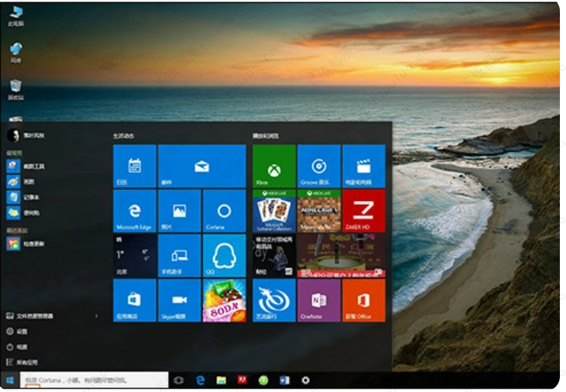
Task: Launch Microsoft Solitaire Collection tile
Action: (x=274, y=211)
